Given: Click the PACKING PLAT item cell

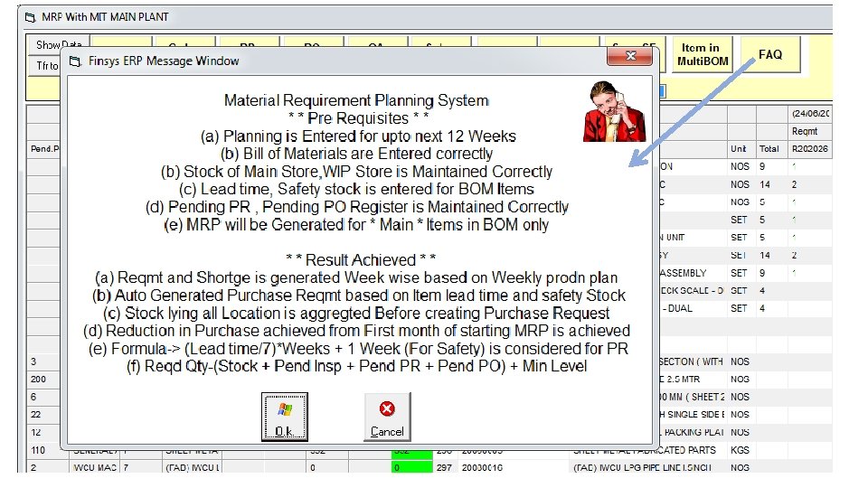Looking at the screenshot, I should click(692, 432).
